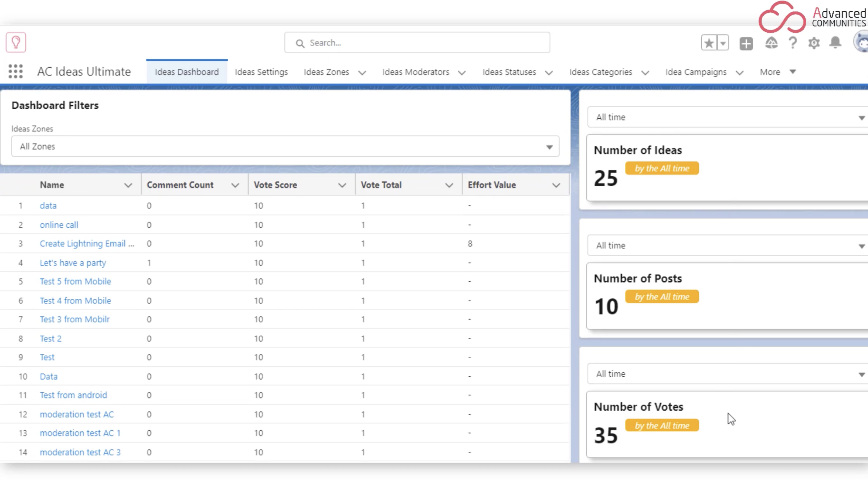The height and width of the screenshot is (487, 868).
Task: Expand the Idea Campaigns tab chevron
Action: point(740,72)
